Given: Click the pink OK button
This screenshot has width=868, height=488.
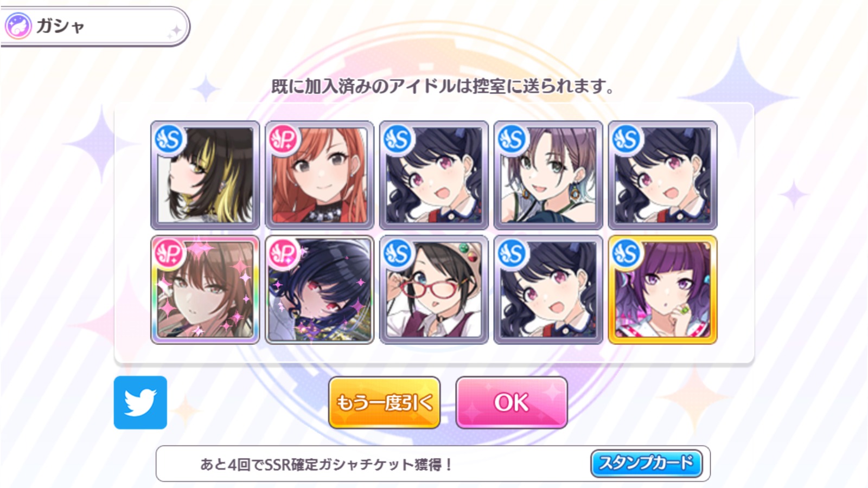Looking at the screenshot, I should pos(512,402).
